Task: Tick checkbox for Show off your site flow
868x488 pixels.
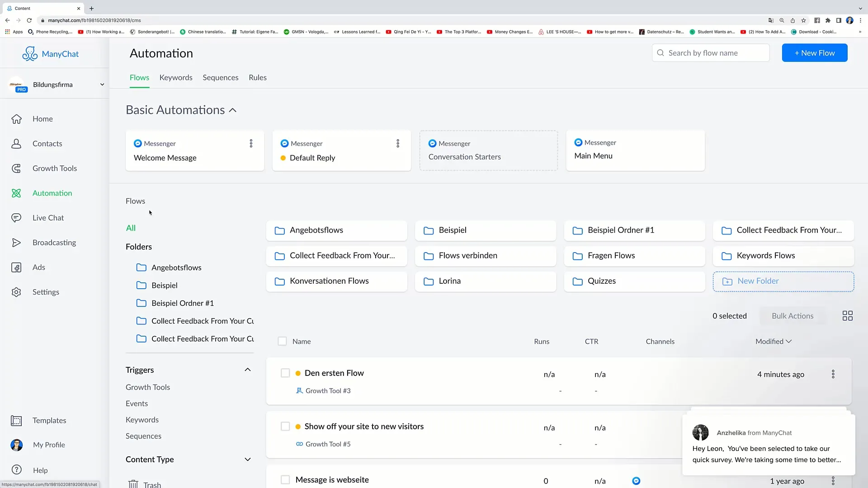Action: [285, 427]
